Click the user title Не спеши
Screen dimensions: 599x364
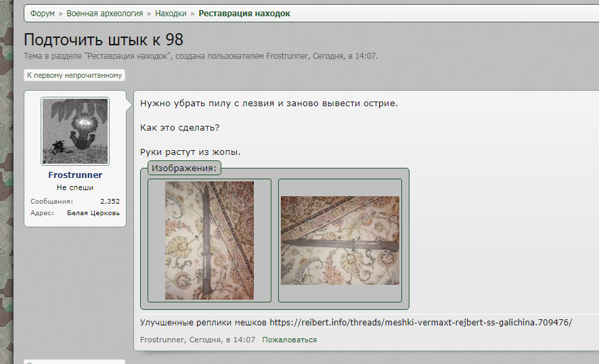click(75, 187)
